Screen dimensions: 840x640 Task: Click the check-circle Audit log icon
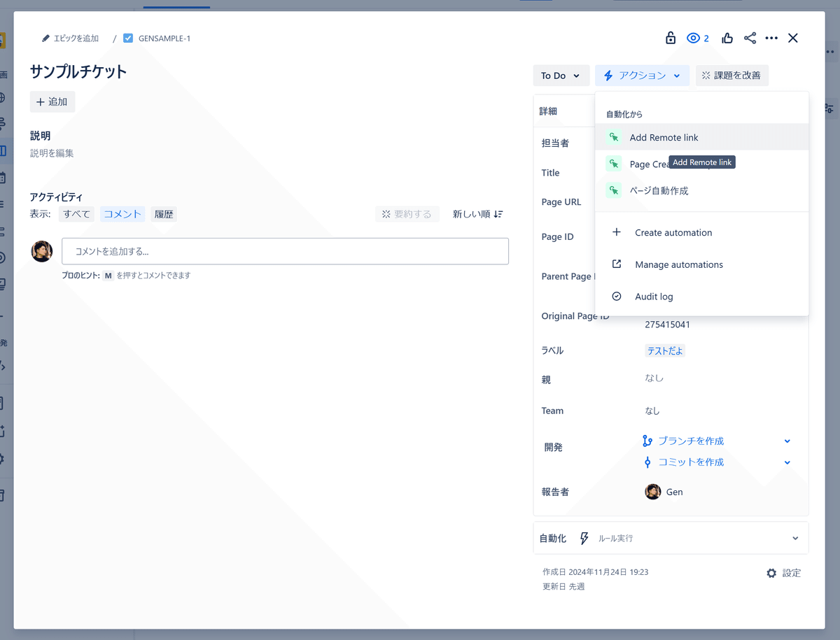pos(617,297)
